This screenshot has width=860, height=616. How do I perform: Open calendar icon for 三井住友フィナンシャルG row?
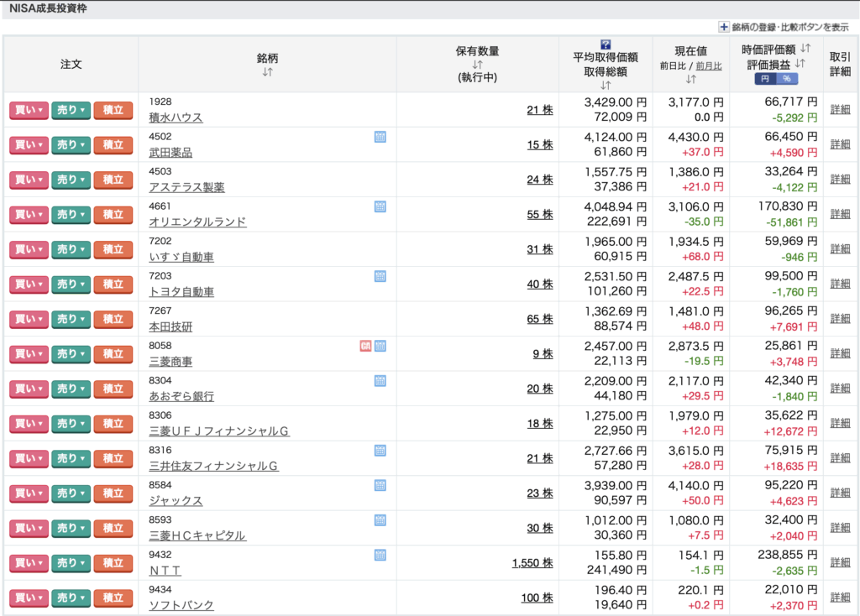point(380,451)
